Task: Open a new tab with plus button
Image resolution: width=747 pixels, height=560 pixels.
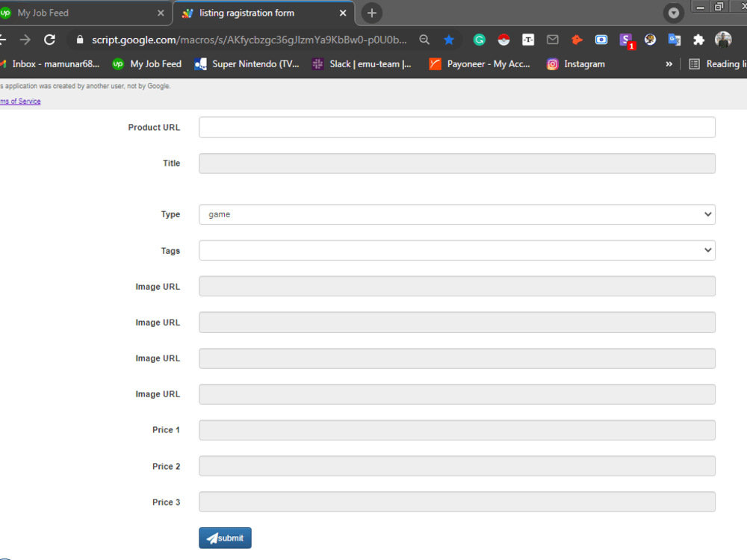Action: pyautogui.click(x=371, y=13)
